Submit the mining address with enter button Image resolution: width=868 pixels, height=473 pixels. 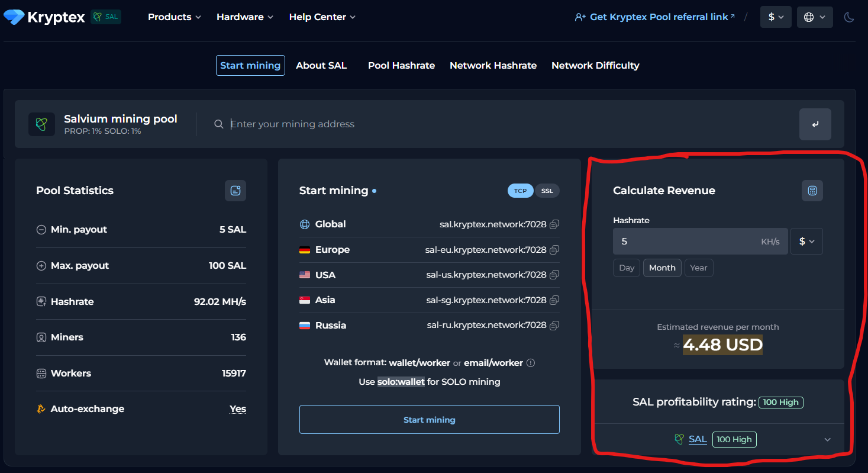(815, 124)
